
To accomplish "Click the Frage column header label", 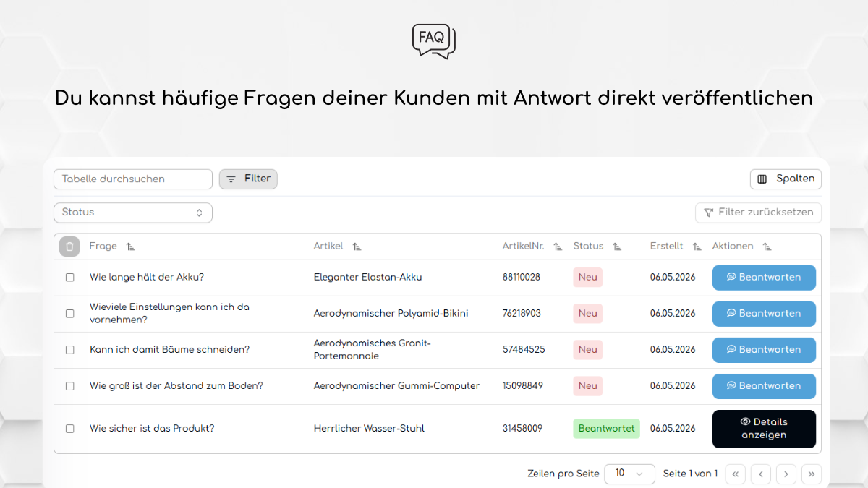I will point(103,247).
